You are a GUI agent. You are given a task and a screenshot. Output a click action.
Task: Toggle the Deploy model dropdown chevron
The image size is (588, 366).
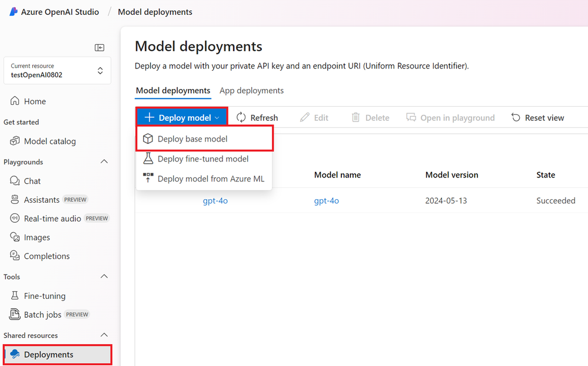pyautogui.click(x=217, y=118)
